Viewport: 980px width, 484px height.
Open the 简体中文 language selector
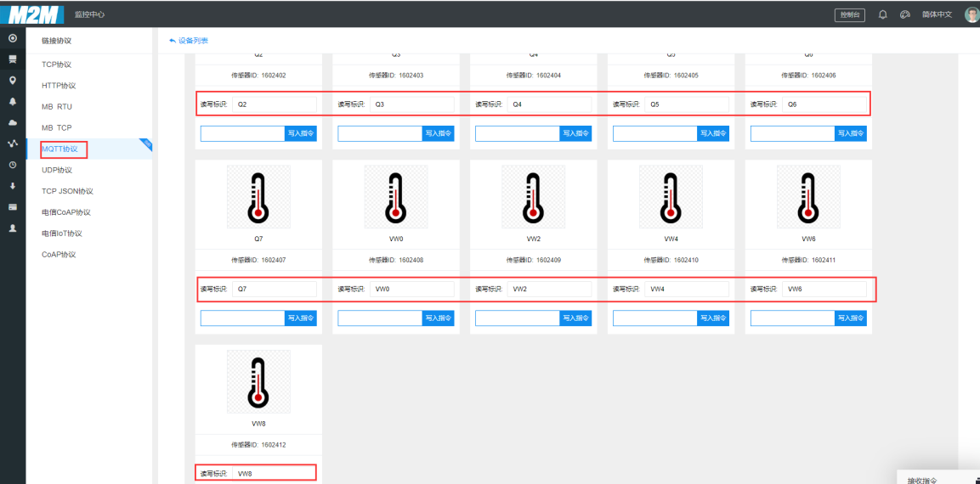(937, 14)
